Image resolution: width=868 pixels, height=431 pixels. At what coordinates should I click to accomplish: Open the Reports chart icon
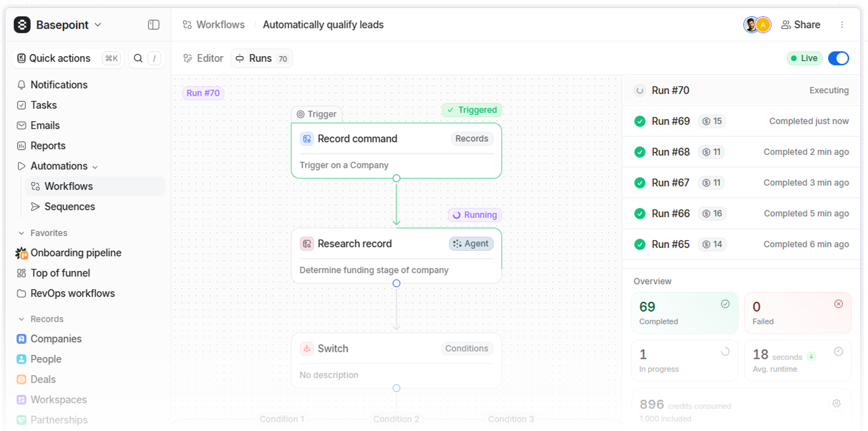click(x=21, y=146)
